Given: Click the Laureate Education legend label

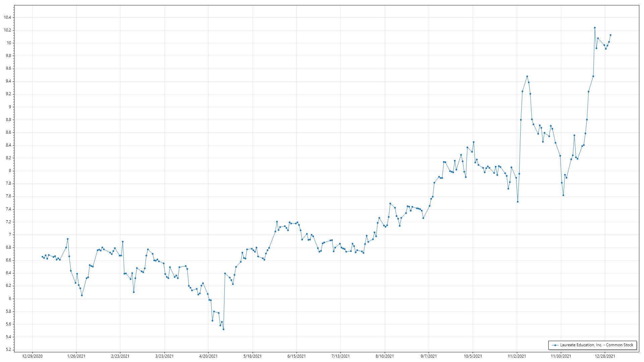Looking at the screenshot, I should point(597,345).
